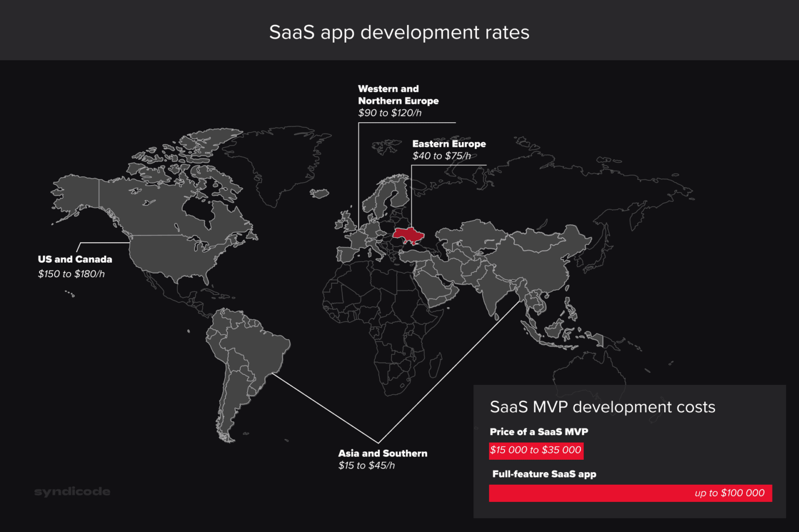
Task: Click the $150 to $180/h rate label
Action: click(71, 274)
